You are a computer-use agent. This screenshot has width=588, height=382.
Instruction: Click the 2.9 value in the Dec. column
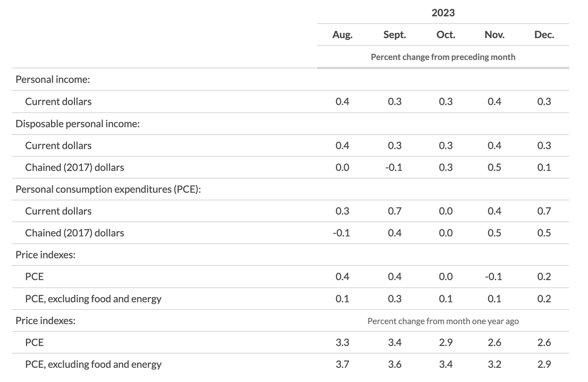click(x=544, y=365)
